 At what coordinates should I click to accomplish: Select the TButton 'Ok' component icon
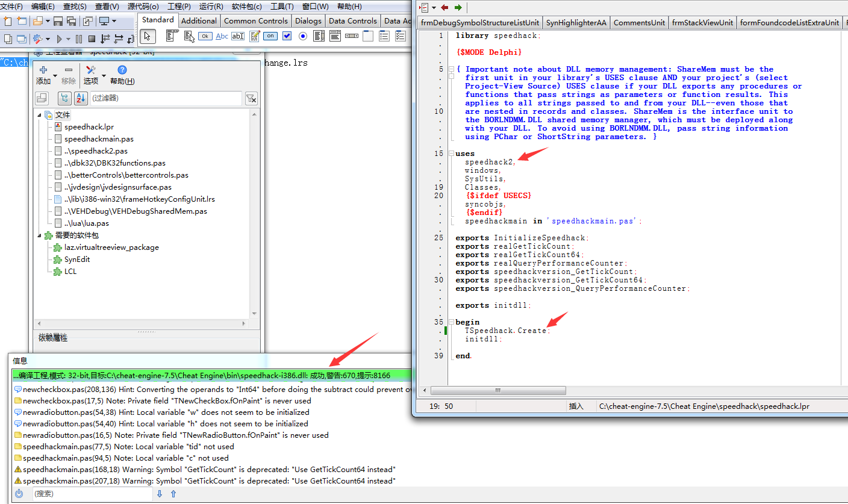point(205,36)
